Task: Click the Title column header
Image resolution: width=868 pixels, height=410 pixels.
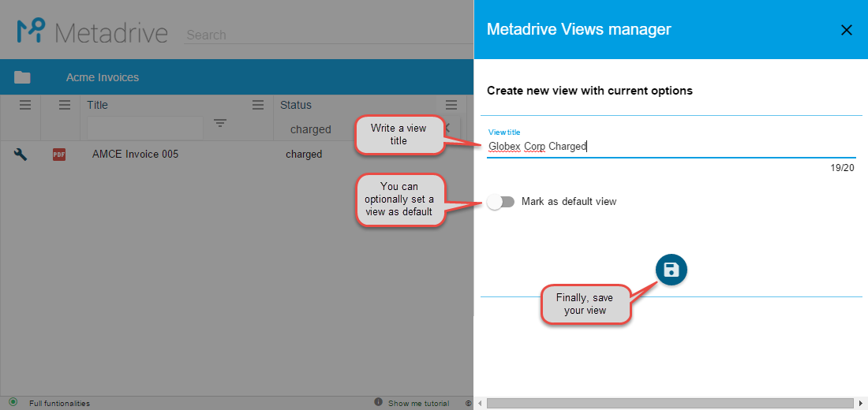Action: click(x=97, y=105)
